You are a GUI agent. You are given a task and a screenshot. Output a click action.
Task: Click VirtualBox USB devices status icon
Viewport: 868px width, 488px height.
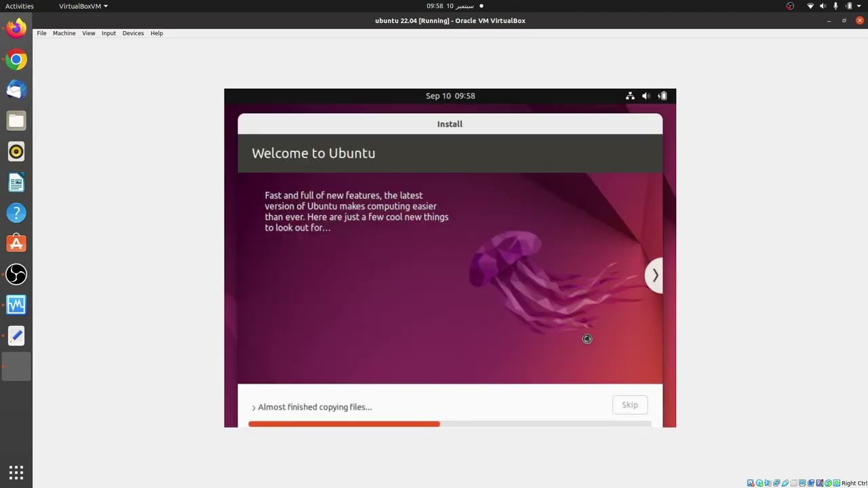[785, 483]
